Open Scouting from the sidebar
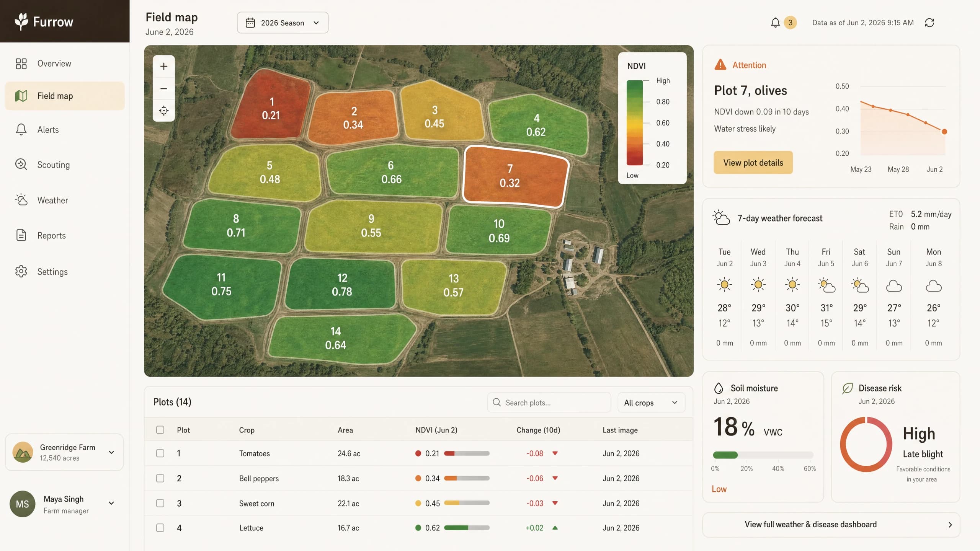The image size is (980, 551). point(65,165)
